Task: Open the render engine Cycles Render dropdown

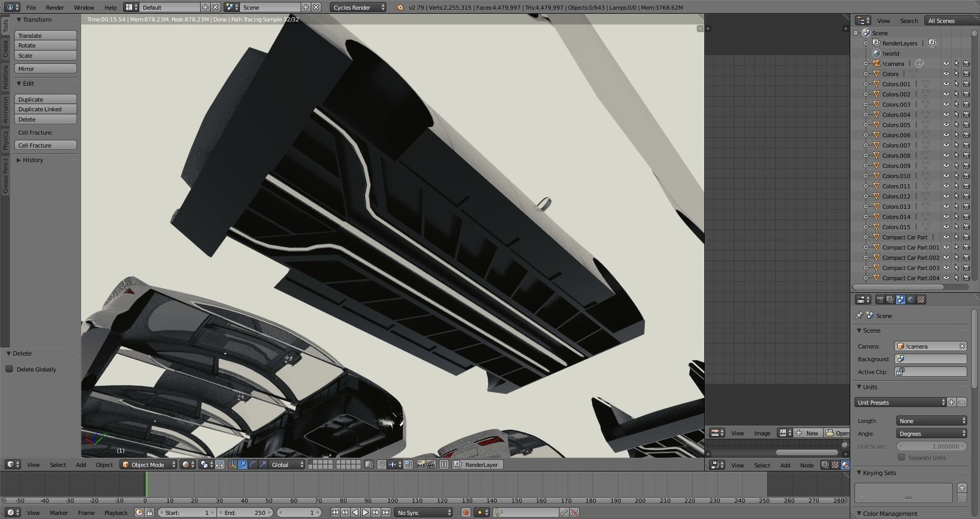Action: pos(358,7)
